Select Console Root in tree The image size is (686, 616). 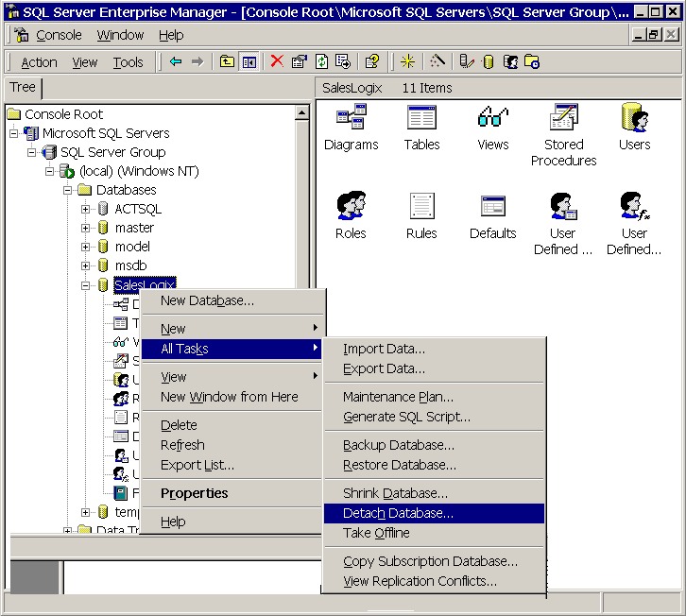(x=64, y=114)
